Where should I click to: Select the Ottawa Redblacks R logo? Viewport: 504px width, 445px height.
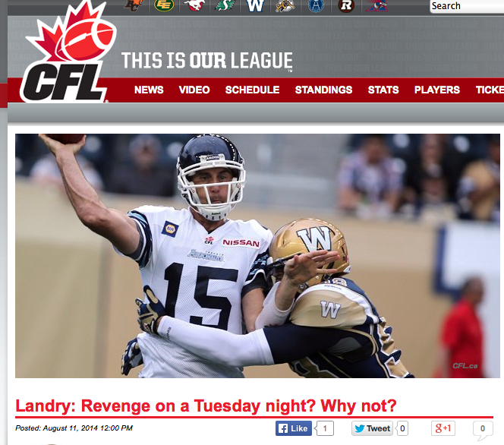pyautogui.click(x=346, y=5)
